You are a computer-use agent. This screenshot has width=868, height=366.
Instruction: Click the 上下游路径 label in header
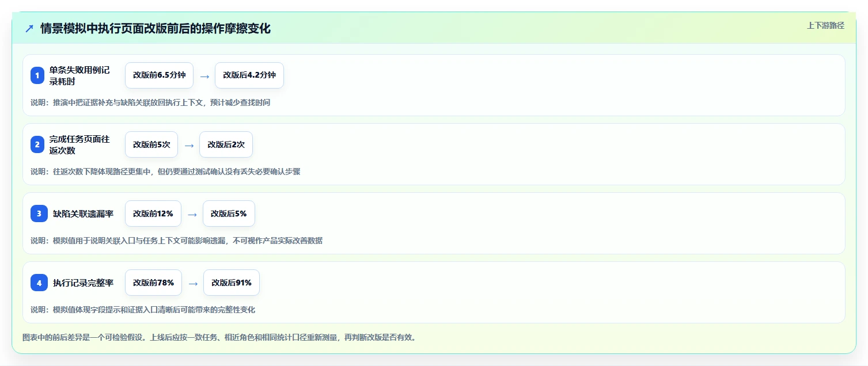tap(825, 25)
